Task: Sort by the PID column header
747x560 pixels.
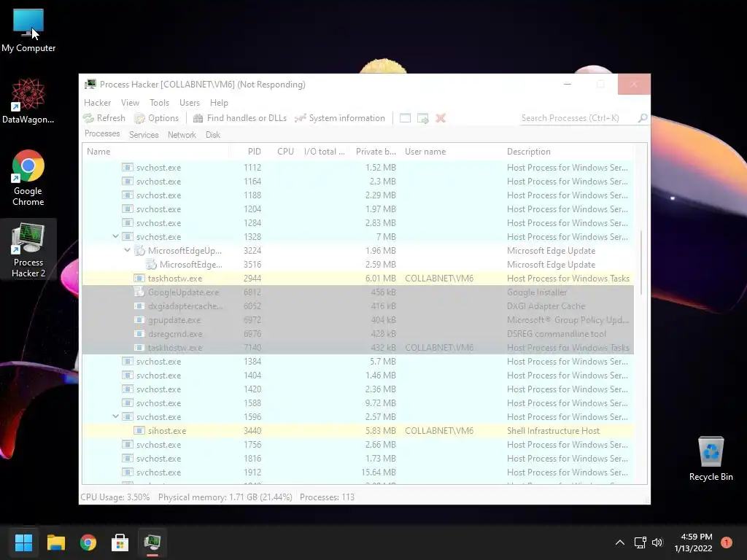Action: pos(247,152)
